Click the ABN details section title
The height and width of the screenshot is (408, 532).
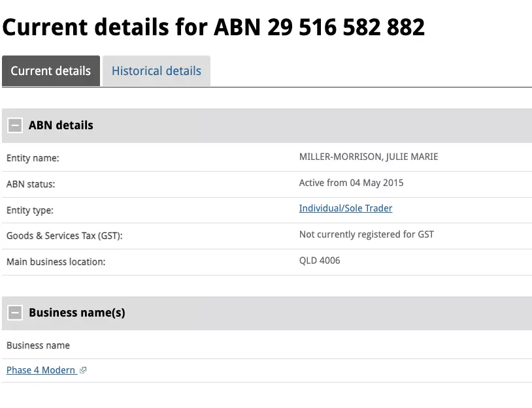61,125
